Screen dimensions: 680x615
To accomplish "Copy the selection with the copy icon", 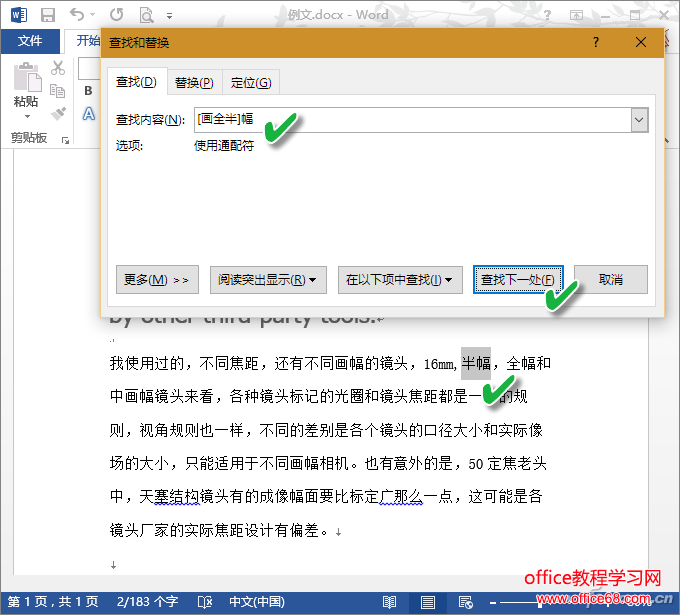I will 57,91.
